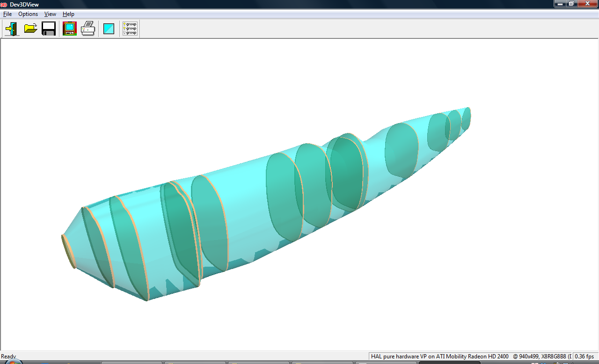Click the 0.36 fps status bar panel

tap(584, 357)
